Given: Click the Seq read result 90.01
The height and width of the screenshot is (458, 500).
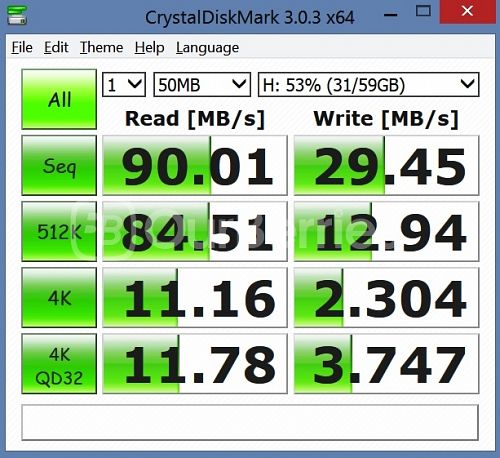Looking at the screenshot, I should pos(195,165).
